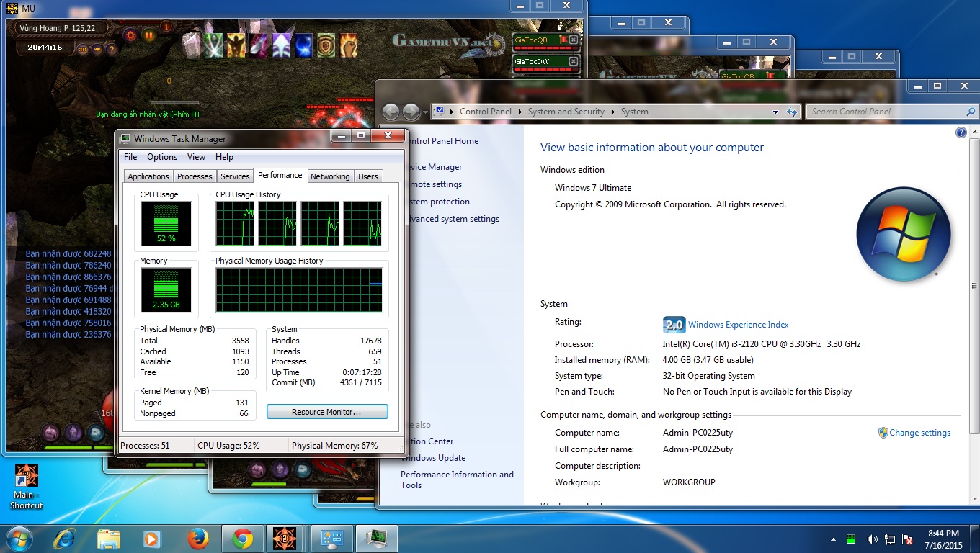The image size is (980, 553).
Task: Open Firefox from the taskbar
Action: (197, 539)
